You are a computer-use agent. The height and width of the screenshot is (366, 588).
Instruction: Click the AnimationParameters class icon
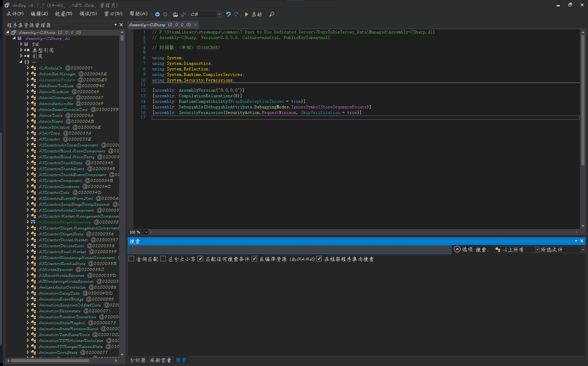point(33,311)
